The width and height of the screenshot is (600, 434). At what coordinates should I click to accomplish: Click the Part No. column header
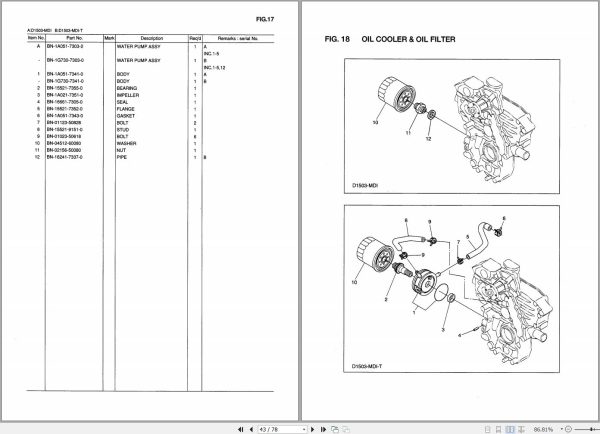[x=74, y=38]
